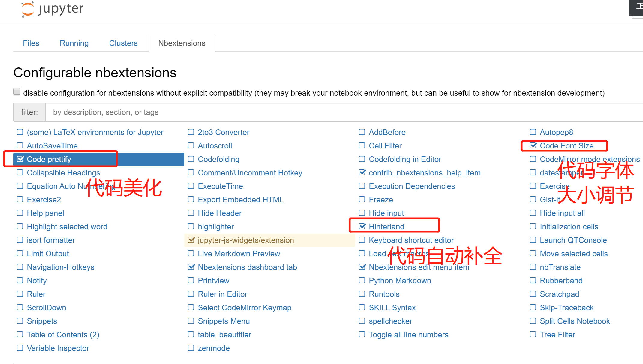Select the Variable Inspector extension

(x=58, y=348)
